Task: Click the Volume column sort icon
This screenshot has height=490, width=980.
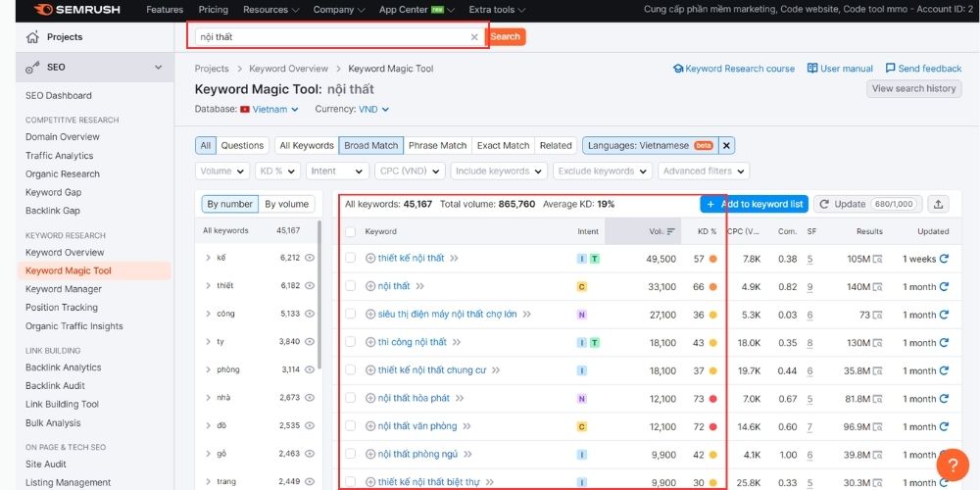Action: (670, 231)
